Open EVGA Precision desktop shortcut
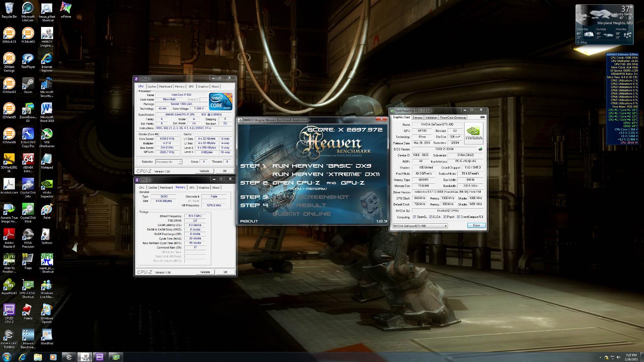This screenshot has height=362, width=644. pyautogui.click(x=28, y=239)
